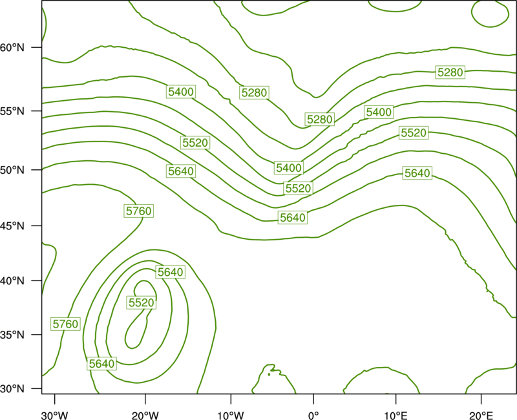
Task: Click the 60°N latitude axis label
Action: (x=12, y=48)
